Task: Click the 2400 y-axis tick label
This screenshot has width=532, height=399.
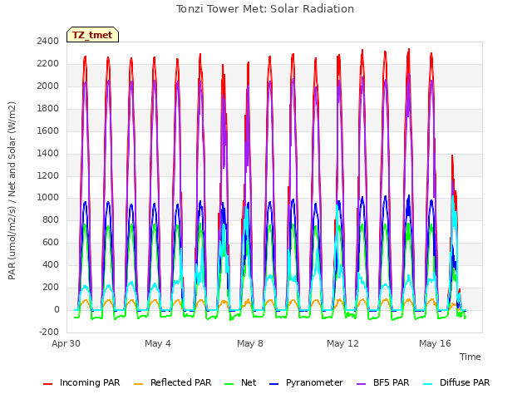Action: [x=48, y=41]
